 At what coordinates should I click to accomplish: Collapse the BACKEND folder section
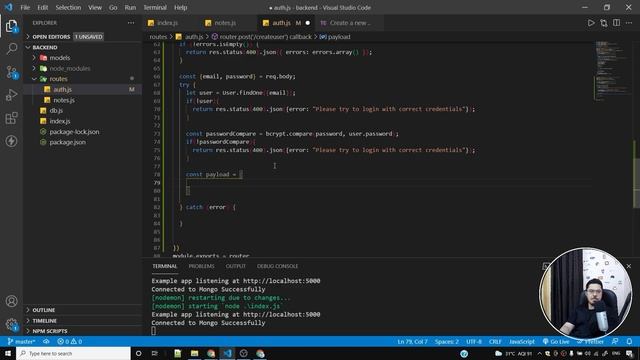tap(83, 47)
